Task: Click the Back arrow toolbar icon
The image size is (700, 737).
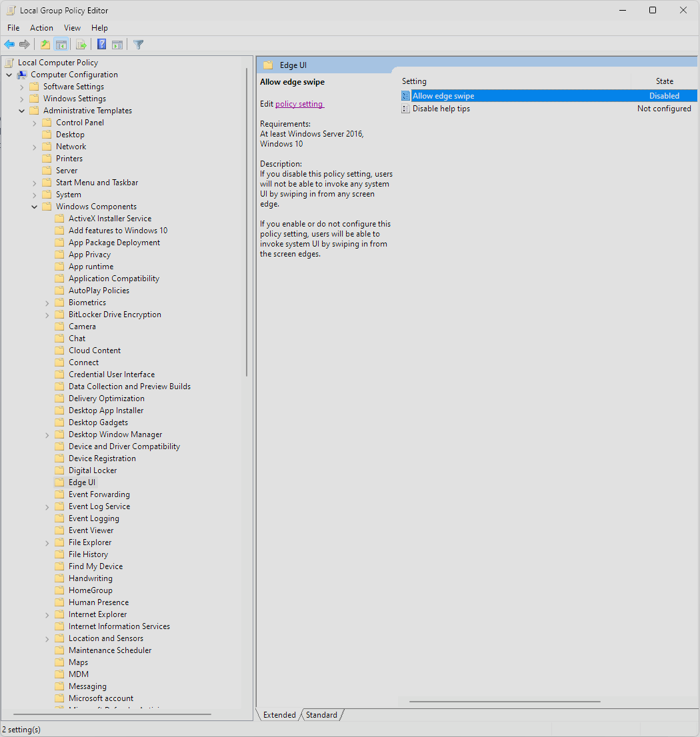Action: pos(9,45)
